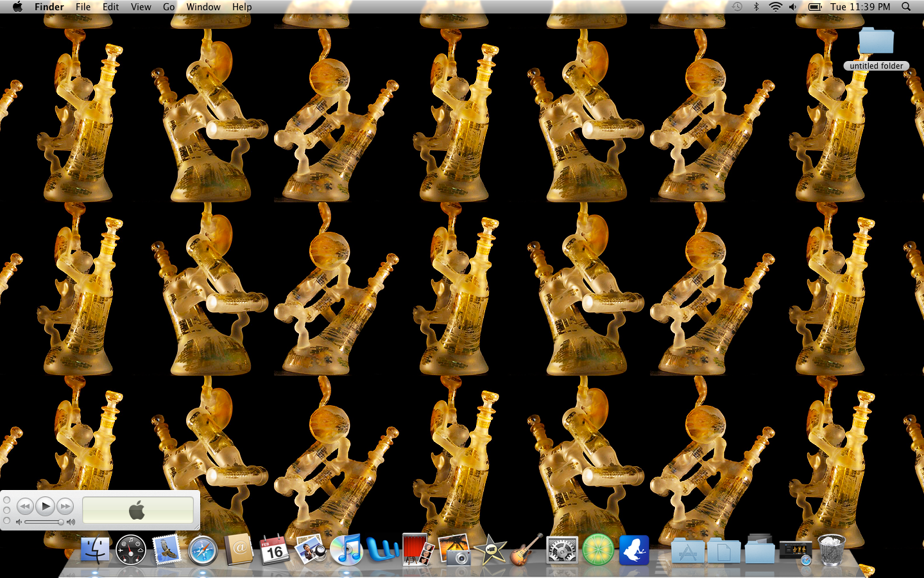Click the mini player resize grip
Screen dimensions: 924x578
pyautogui.click(x=196, y=527)
